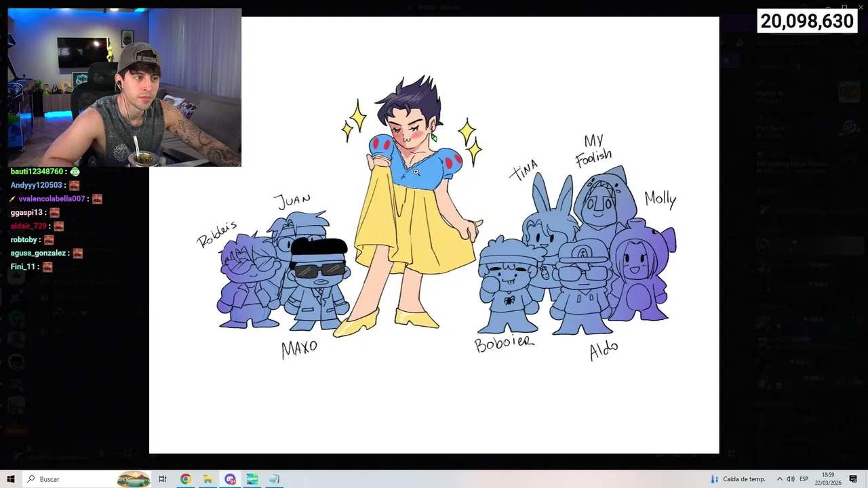The height and width of the screenshot is (488, 868).
Task: Click chat username Andyyy120503
Action: coord(37,186)
